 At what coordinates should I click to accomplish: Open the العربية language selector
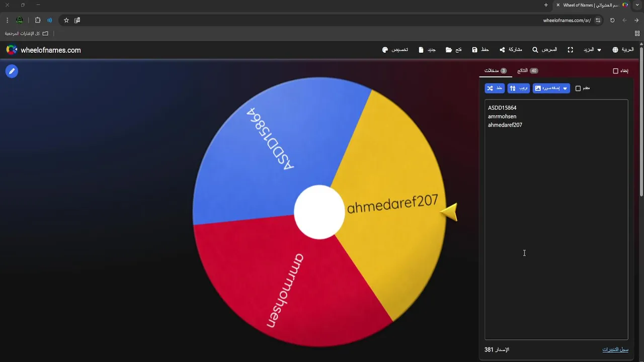pos(623,50)
